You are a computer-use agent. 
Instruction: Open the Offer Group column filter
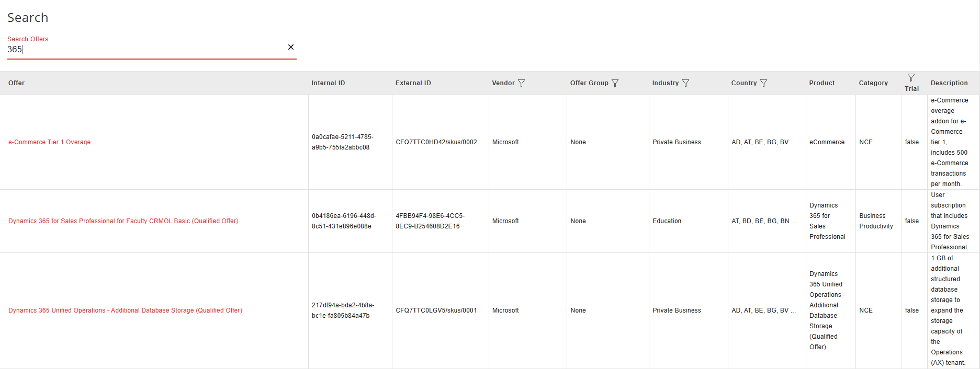pyautogui.click(x=615, y=83)
